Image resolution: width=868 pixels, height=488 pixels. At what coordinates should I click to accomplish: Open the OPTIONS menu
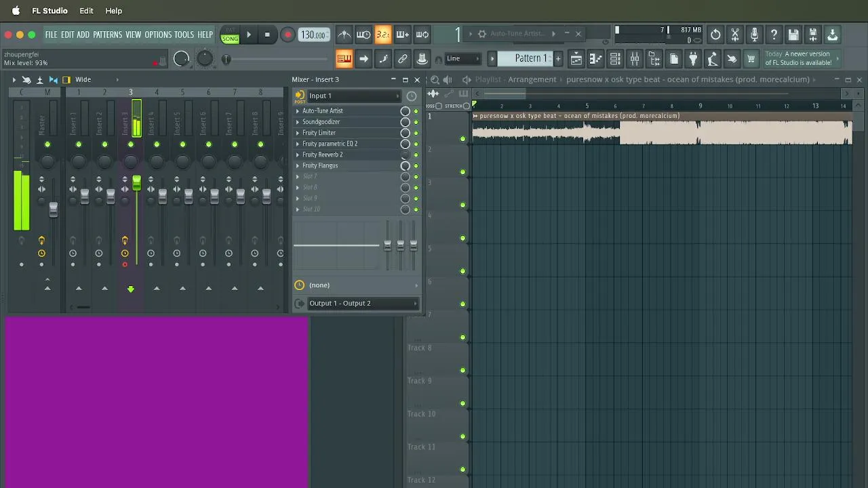pos(158,35)
